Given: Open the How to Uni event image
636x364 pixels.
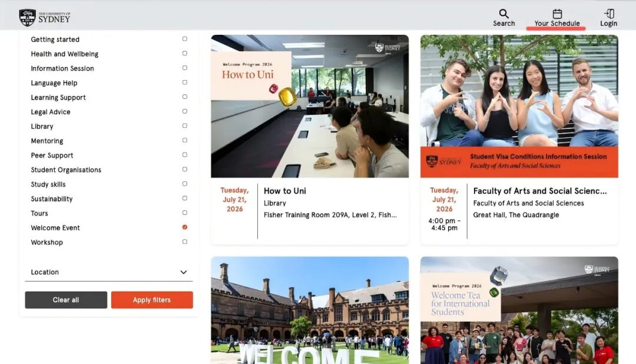Looking at the screenshot, I should [x=310, y=107].
